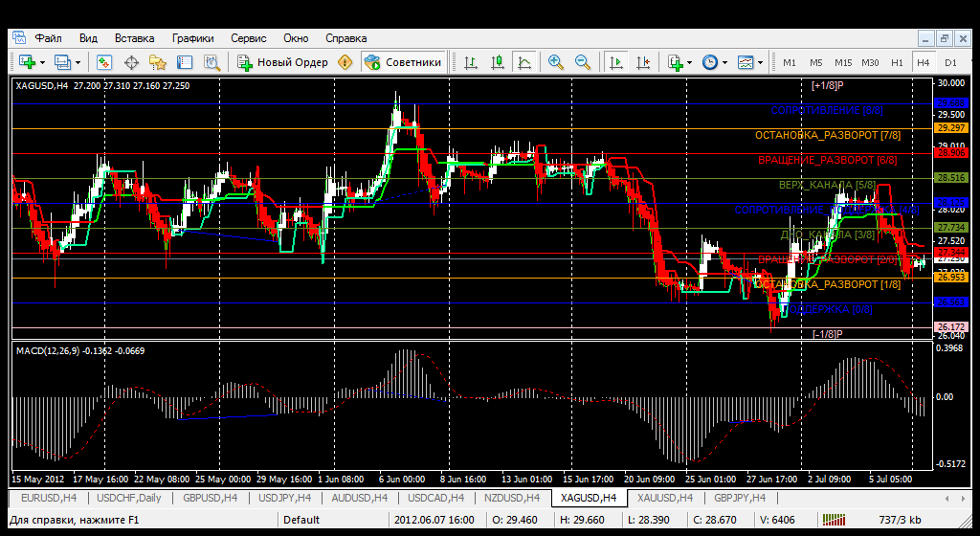Viewport: 980px width, 536px height.
Task: Expand the templates dropdown arrow
Action: [761, 62]
